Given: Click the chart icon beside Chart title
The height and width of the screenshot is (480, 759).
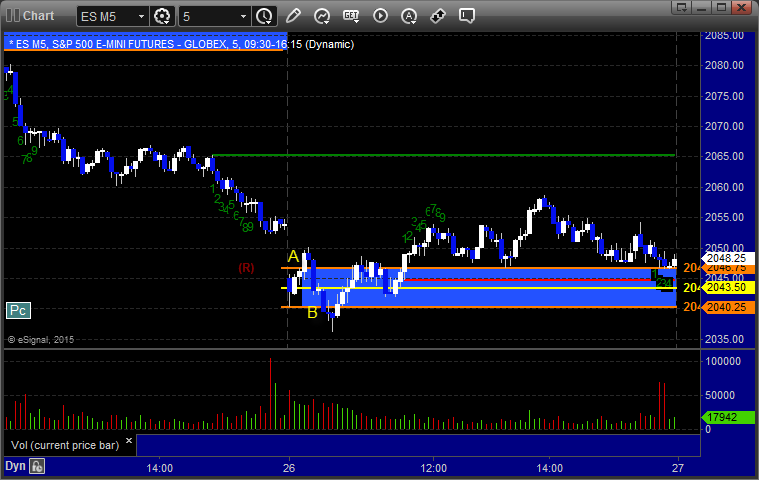Looking at the screenshot, I should (x=11, y=15).
